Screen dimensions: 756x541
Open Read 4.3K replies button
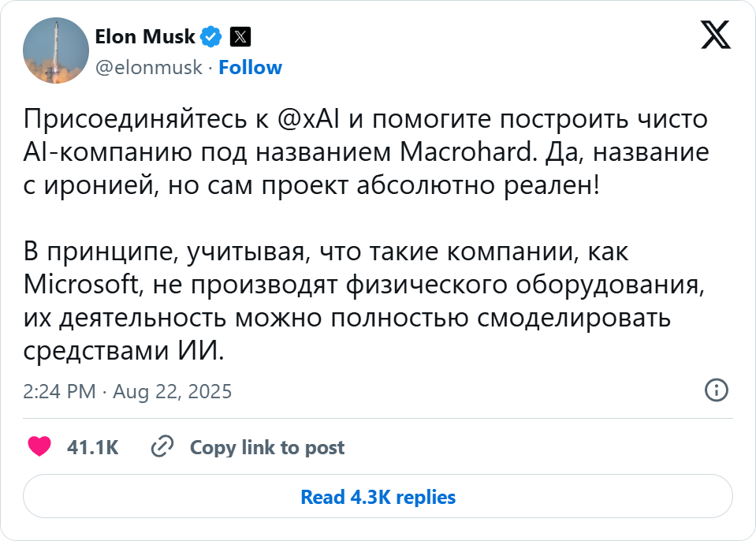click(x=378, y=497)
